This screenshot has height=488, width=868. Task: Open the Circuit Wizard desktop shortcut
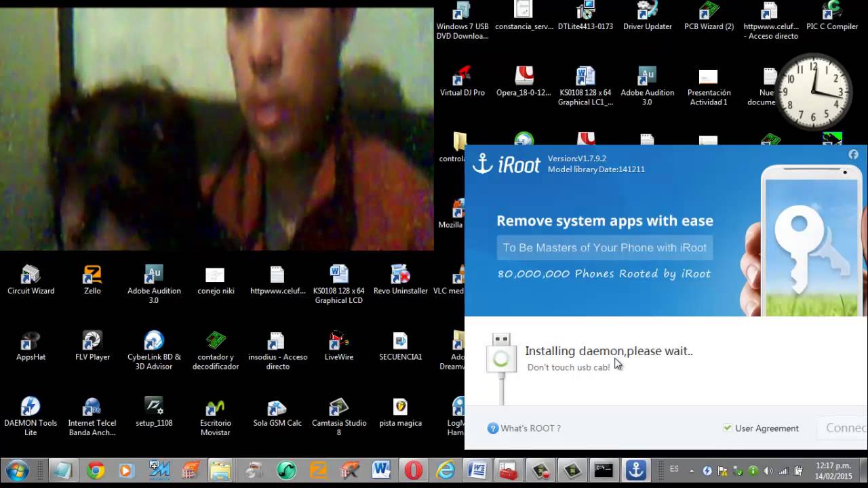(x=31, y=280)
